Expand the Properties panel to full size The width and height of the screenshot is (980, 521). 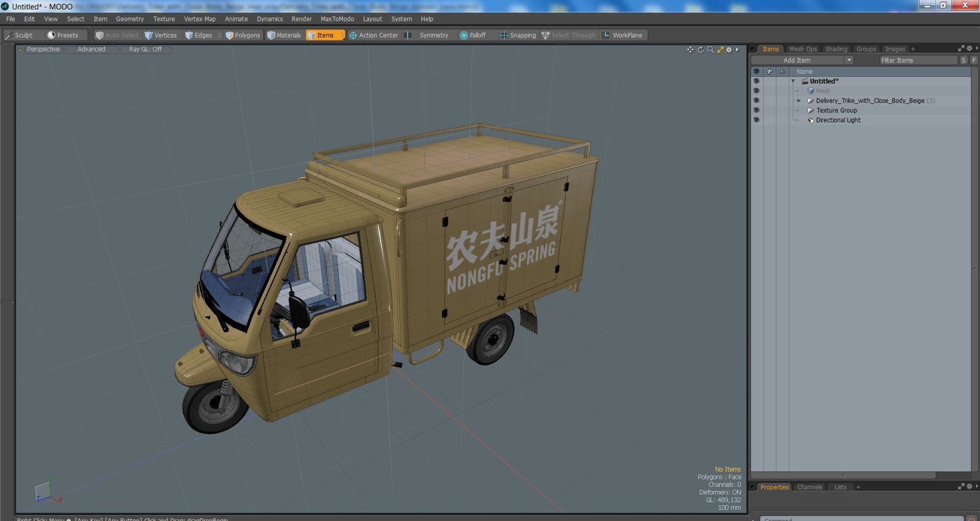click(961, 486)
